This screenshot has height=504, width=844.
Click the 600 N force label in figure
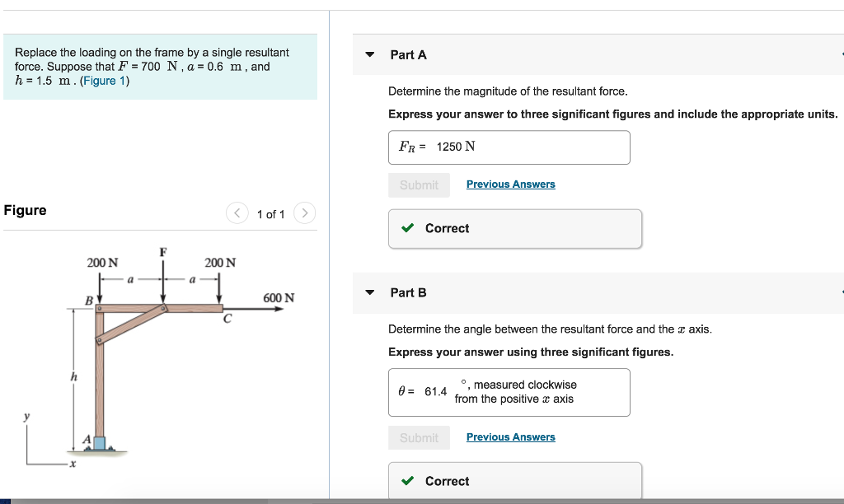click(279, 297)
